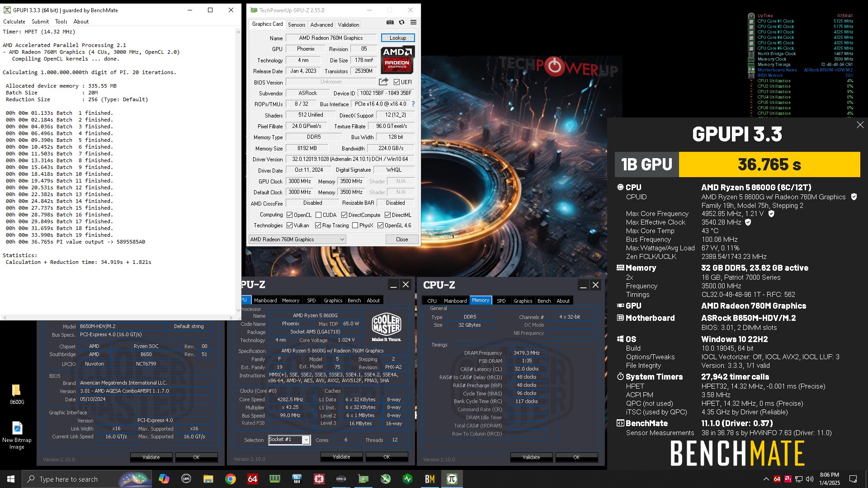Switch to the Advanced tab in GPU-Z
Image resolution: width=868 pixels, height=488 pixels.
point(321,25)
